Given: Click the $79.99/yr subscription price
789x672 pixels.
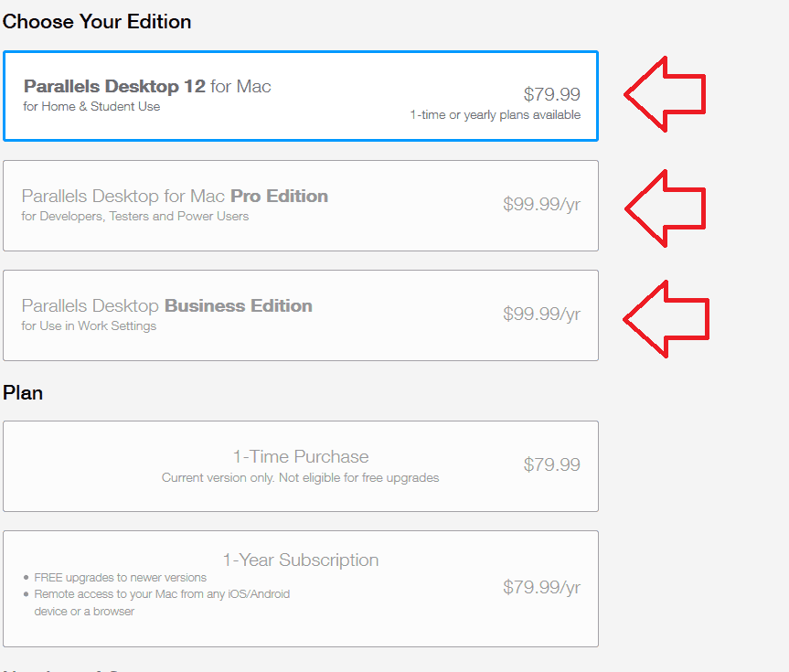Looking at the screenshot, I should (x=541, y=587).
